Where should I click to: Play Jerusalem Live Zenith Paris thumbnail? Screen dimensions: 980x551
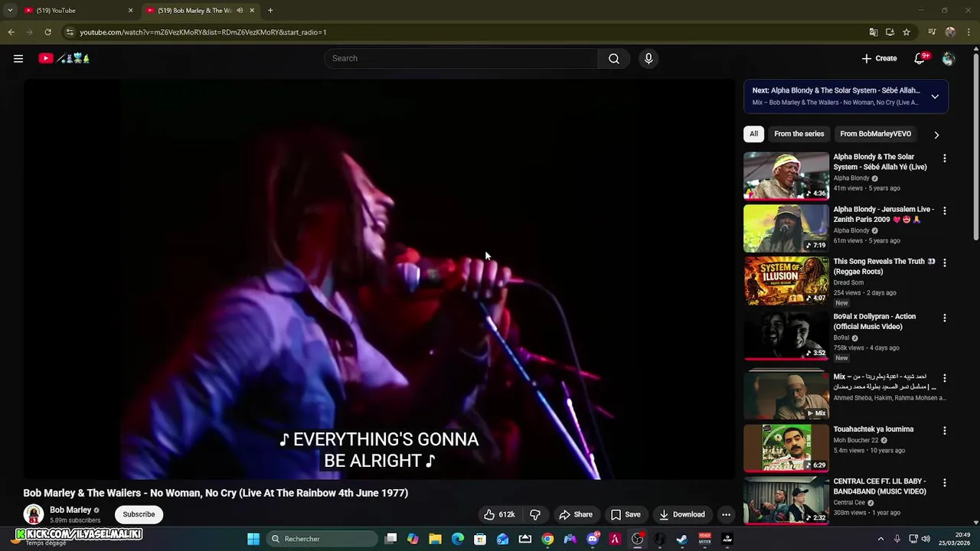pyautogui.click(x=786, y=227)
